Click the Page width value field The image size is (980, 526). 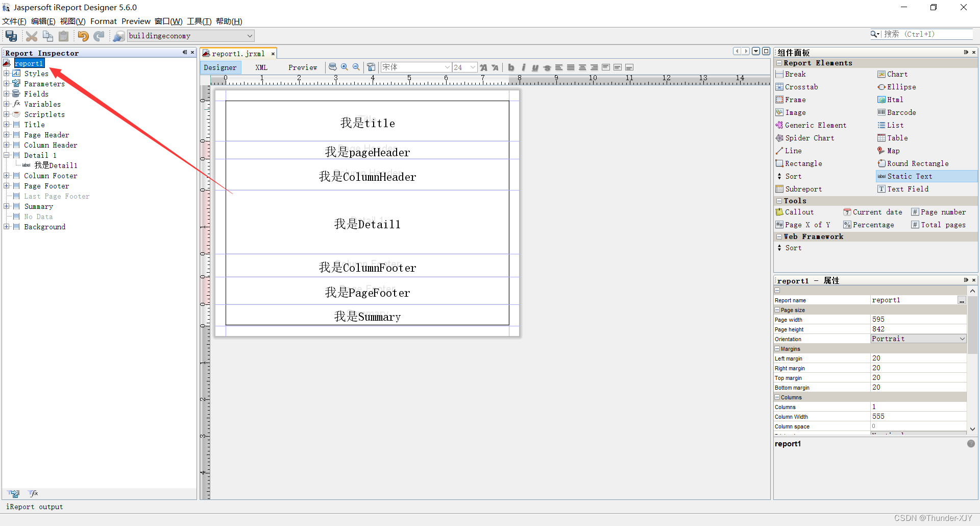point(918,320)
